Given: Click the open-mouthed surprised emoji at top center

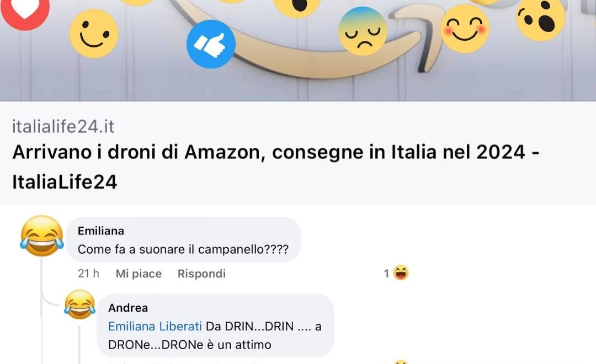Looking at the screenshot, I should click(x=297, y=7).
